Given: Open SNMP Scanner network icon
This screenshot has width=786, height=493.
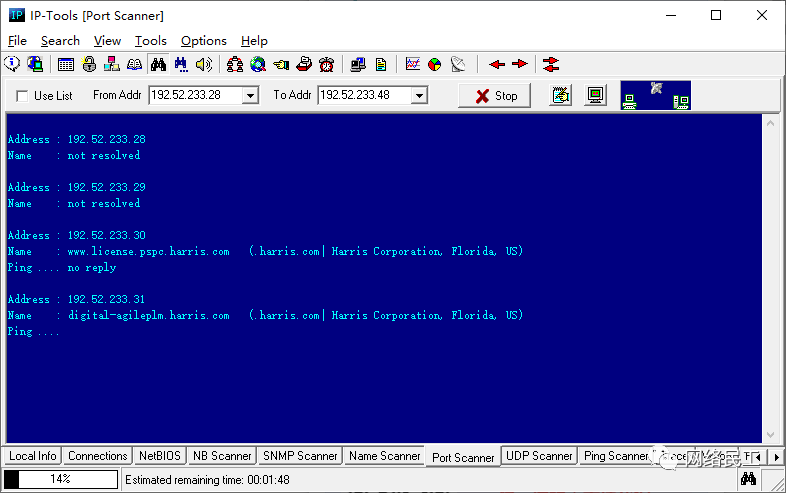Looking at the screenshot, I should tap(111, 64).
